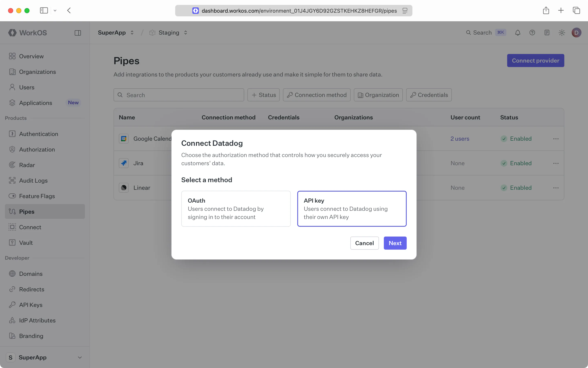The height and width of the screenshot is (368, 588).
Task: Open Domains in sidebar
Action: [x=45, y=274]
